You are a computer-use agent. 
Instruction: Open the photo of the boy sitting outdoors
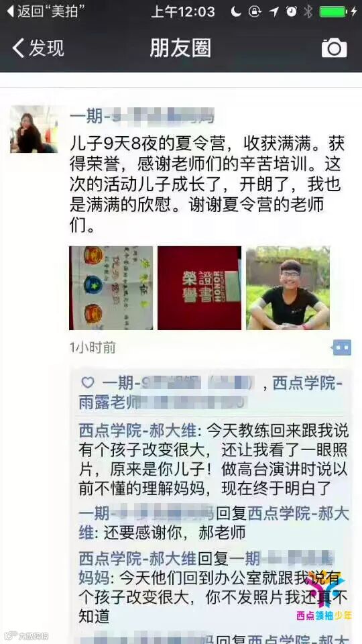tap(288, 288)
